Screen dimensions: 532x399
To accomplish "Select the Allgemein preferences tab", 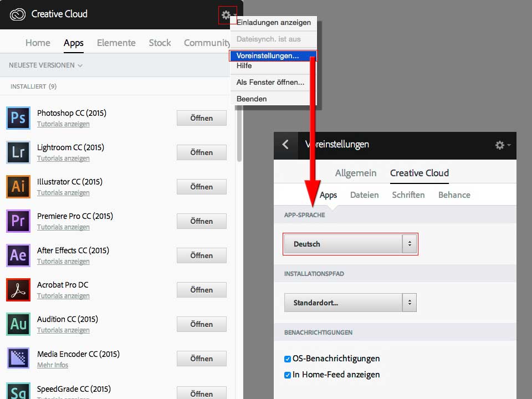I will coord(356,173).
